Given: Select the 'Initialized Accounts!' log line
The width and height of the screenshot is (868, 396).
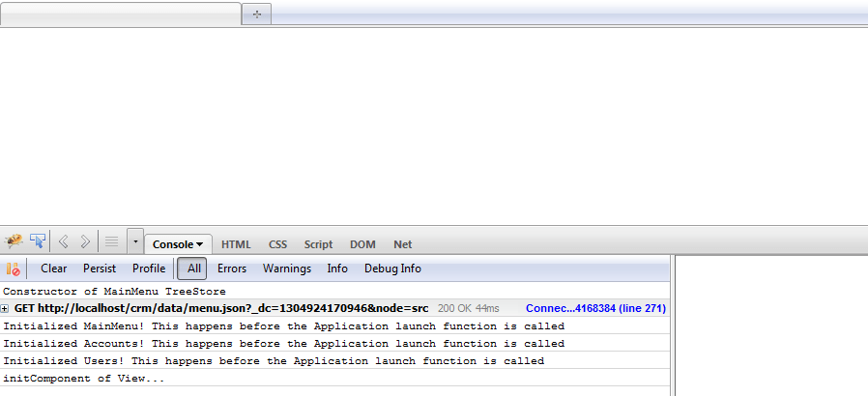Looking at the screenshot, I should pyautogui.click(x=334, y=344).
